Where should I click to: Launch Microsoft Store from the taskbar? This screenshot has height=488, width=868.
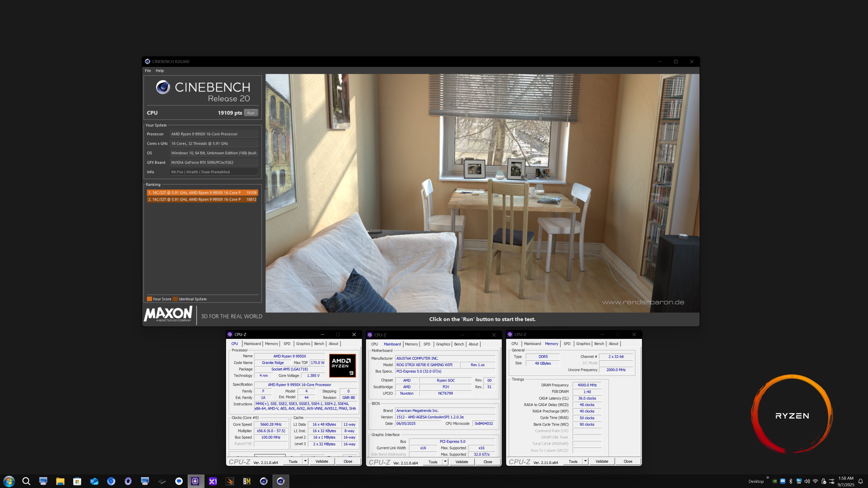click(77, 481)
